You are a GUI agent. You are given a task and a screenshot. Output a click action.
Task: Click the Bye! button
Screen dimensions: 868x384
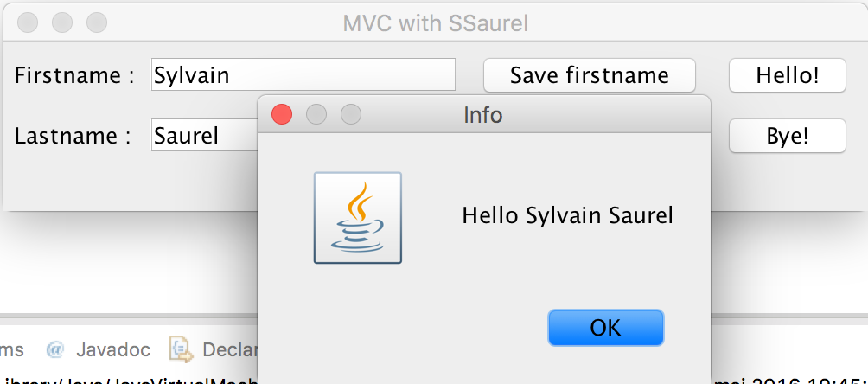pos(788,136)
